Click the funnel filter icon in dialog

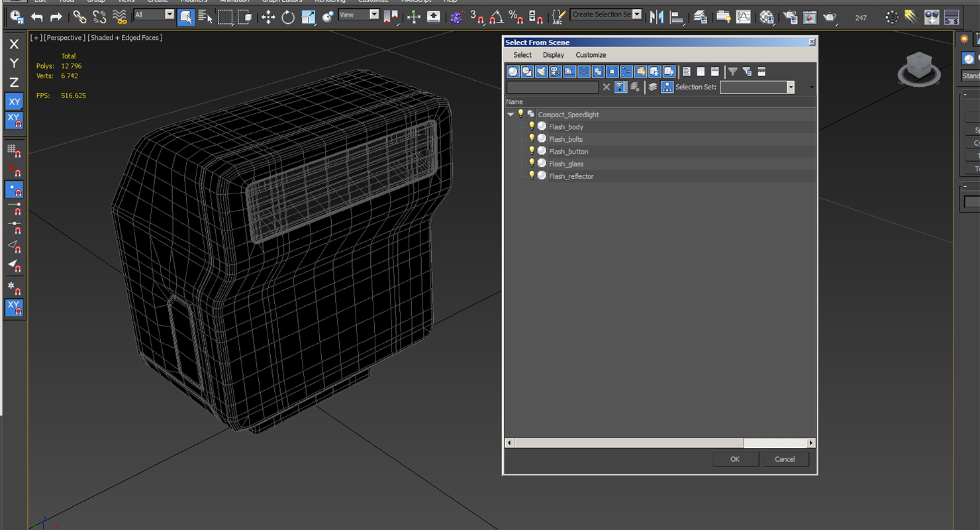coord(732,72)
